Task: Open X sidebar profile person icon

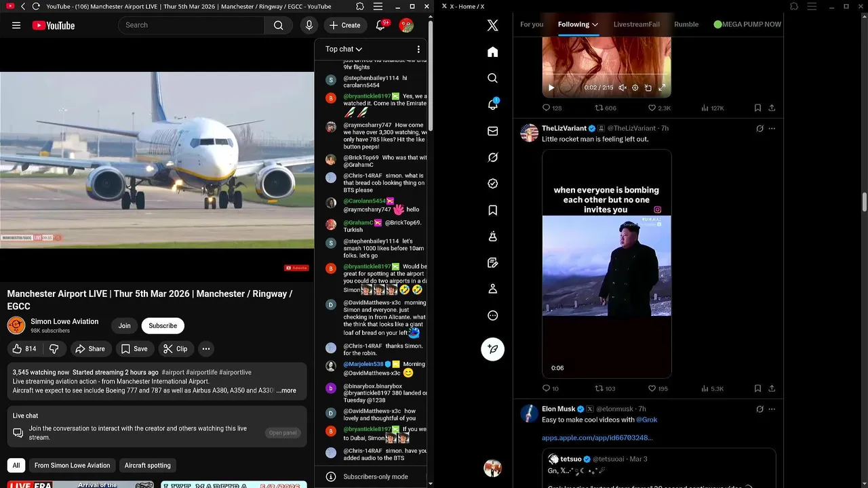Action: click(x=493, y=289)
